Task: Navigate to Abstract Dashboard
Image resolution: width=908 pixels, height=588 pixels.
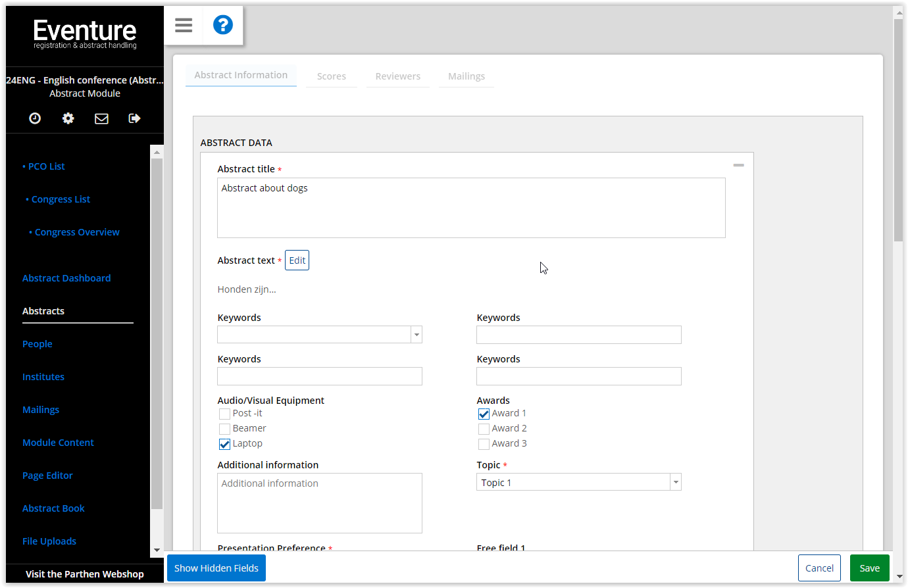Action: 66,278
